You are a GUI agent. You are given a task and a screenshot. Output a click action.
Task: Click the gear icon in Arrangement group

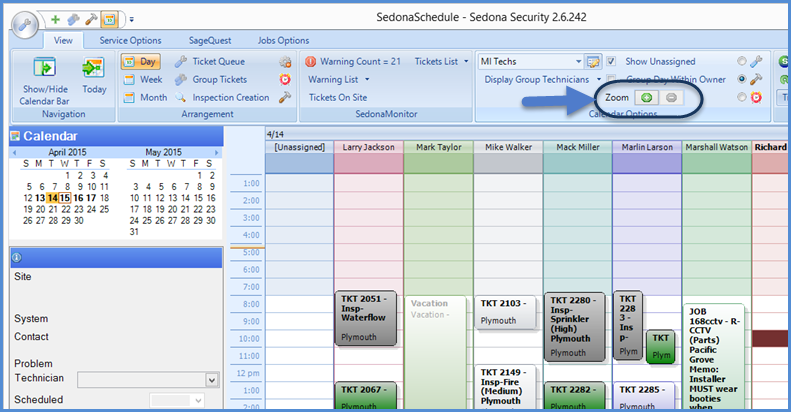coord(286,62)
